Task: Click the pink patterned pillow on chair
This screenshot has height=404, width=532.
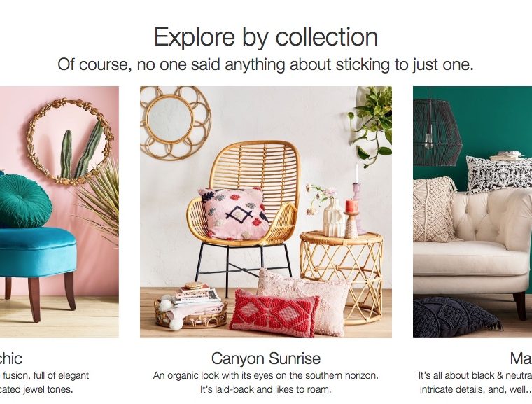Action: 234,213
